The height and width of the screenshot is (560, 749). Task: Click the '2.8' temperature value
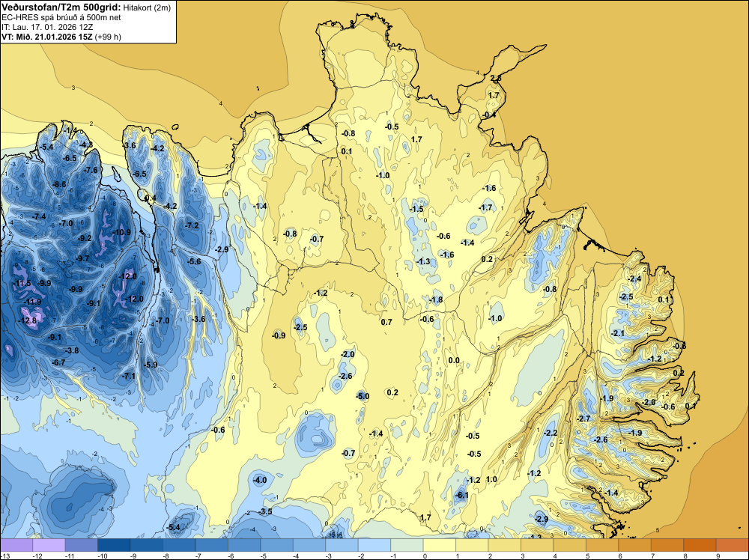click(x=496, y=79)
